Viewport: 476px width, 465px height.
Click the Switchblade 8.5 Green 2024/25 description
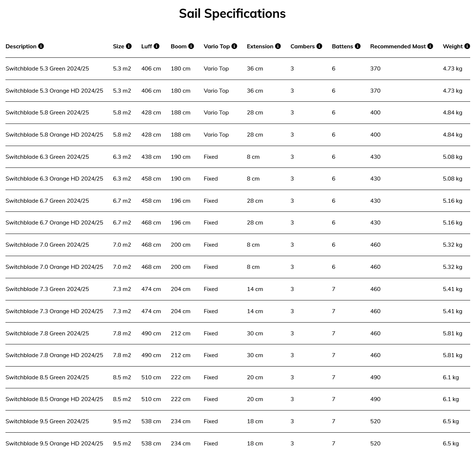pos(47,377)
